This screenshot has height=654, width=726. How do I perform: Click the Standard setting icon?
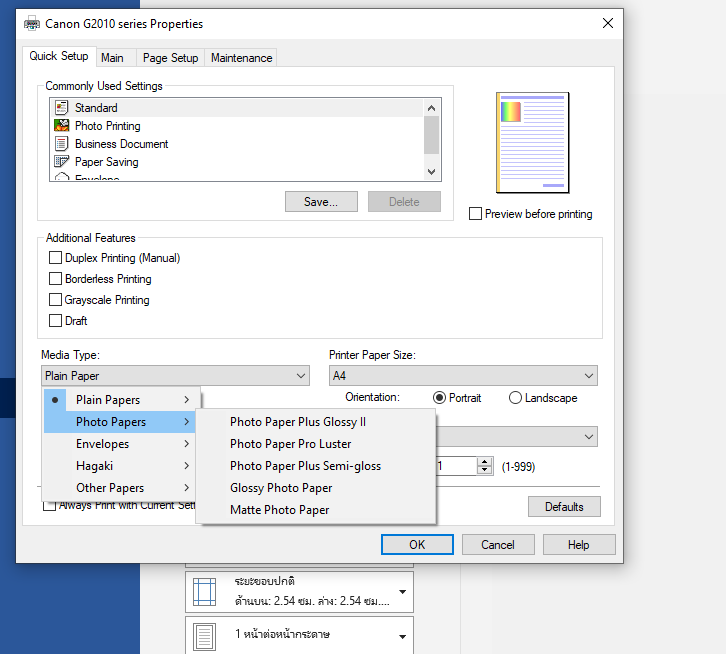[x=61, y=107]
